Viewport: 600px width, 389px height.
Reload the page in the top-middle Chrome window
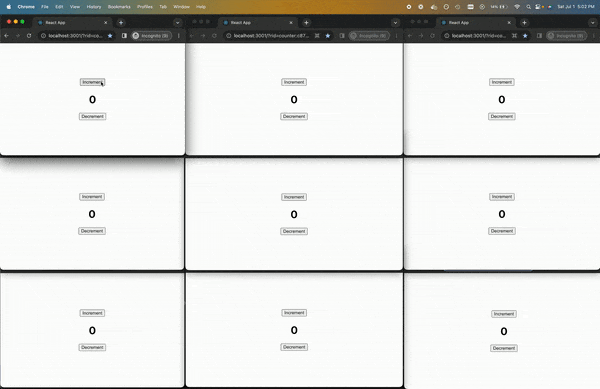(x=214, y=36)
